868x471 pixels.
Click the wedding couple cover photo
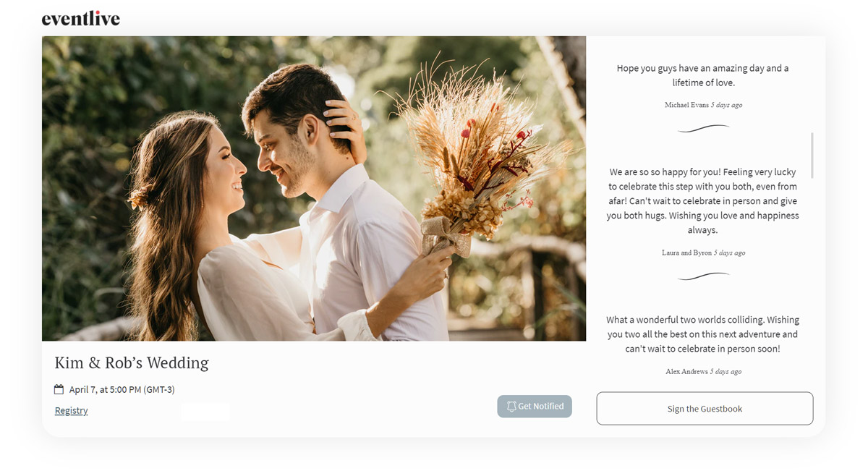(314, 189)
